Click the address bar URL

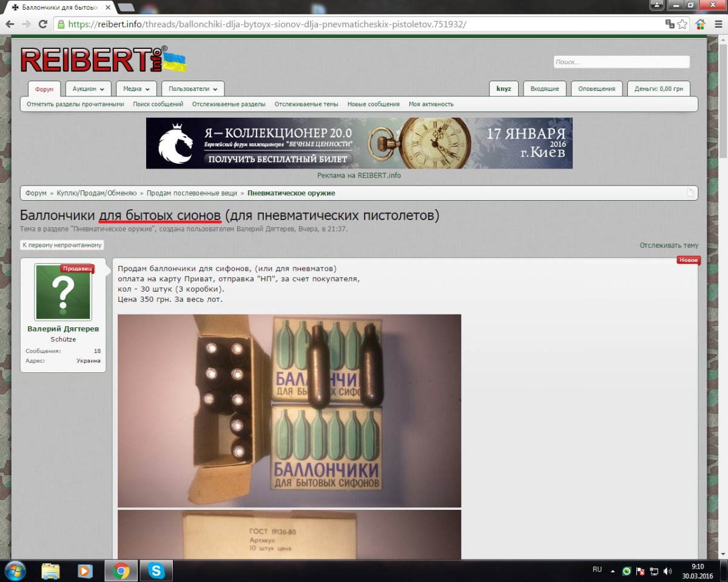click(267, 24)
